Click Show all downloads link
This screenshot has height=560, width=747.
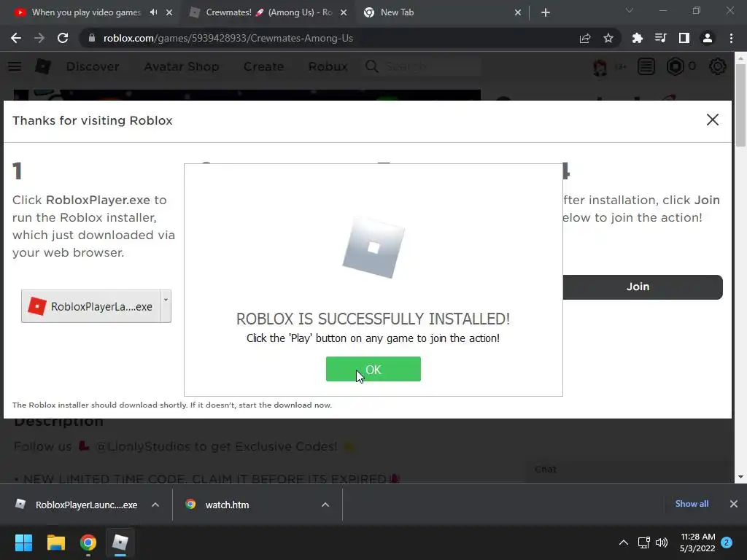[692, 504]
